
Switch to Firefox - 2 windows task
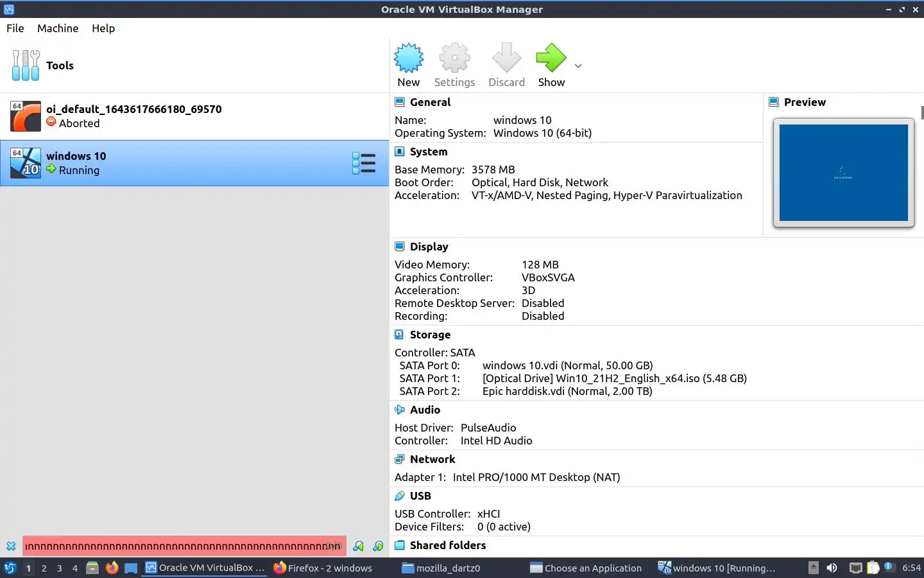[323, 568]
